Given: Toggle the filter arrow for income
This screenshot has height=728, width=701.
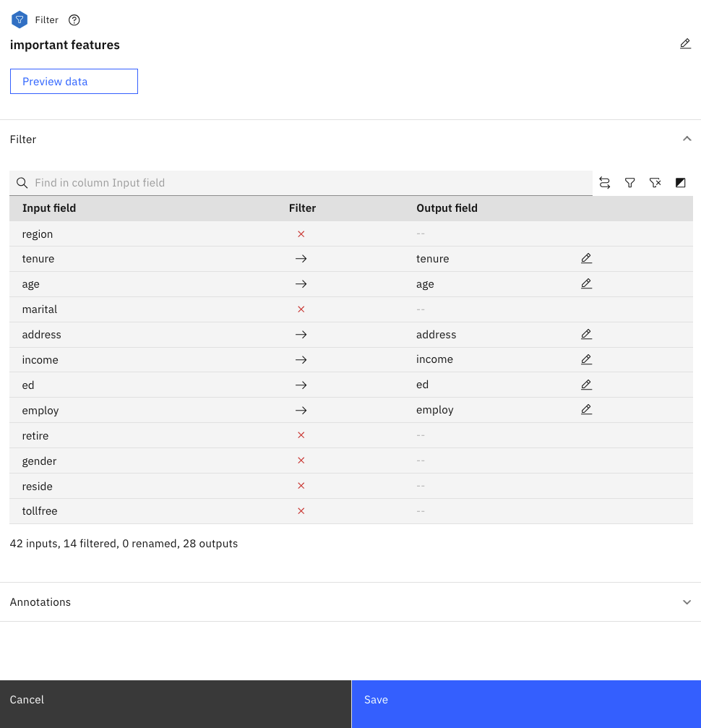Looking at the screenshot, I should [x=301, y=360].
